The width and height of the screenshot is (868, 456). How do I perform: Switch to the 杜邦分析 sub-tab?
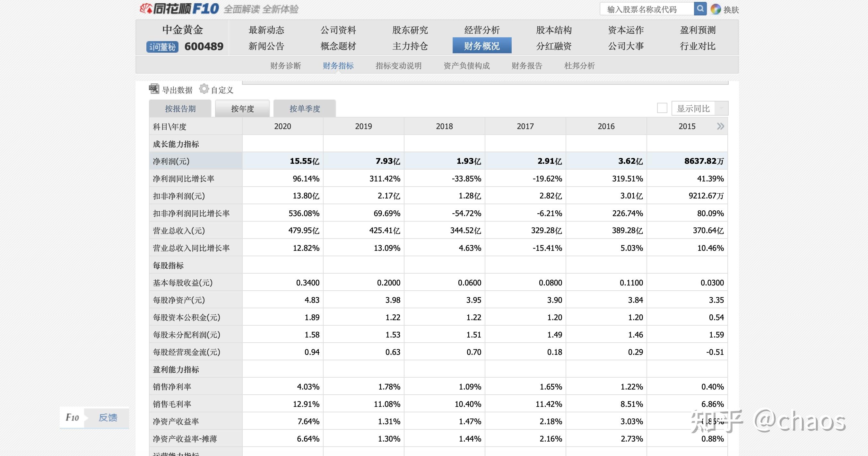[x=579, y=66]
